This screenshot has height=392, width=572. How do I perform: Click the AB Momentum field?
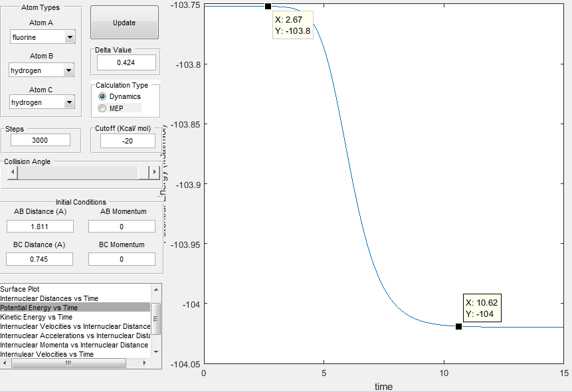tap(122, 227)
